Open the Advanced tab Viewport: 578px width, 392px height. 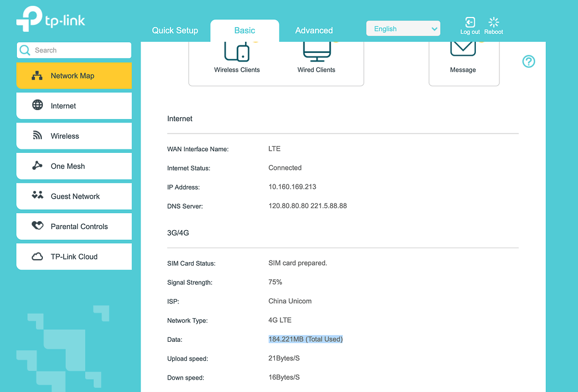314,30
